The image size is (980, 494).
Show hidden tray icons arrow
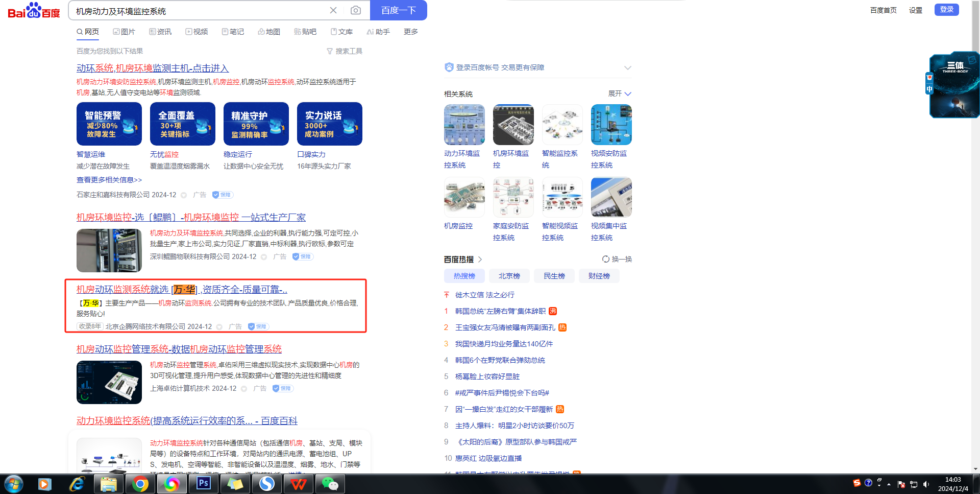(x=889, y=484)
